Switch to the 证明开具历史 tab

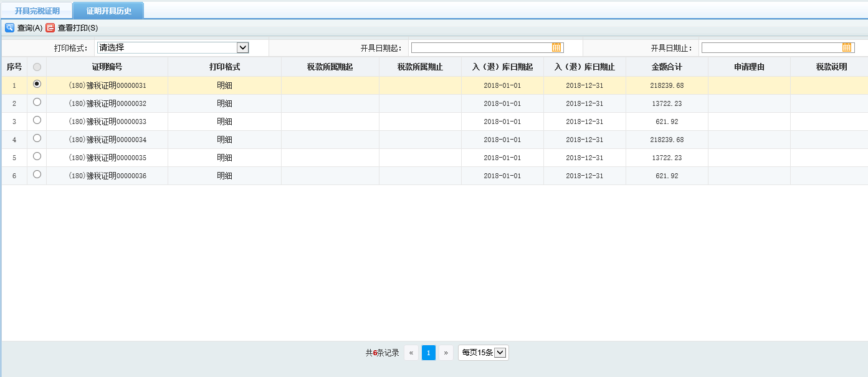point(109,10)
